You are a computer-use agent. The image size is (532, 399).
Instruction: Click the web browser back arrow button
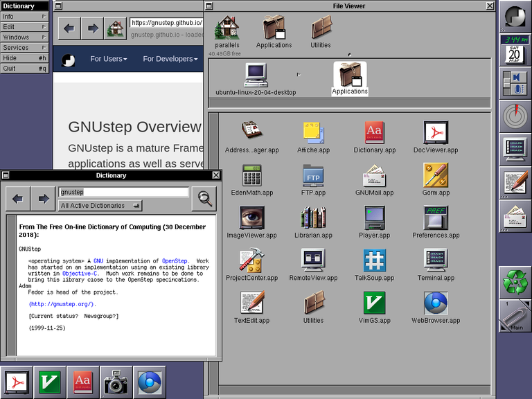click(x=69, y=28)
